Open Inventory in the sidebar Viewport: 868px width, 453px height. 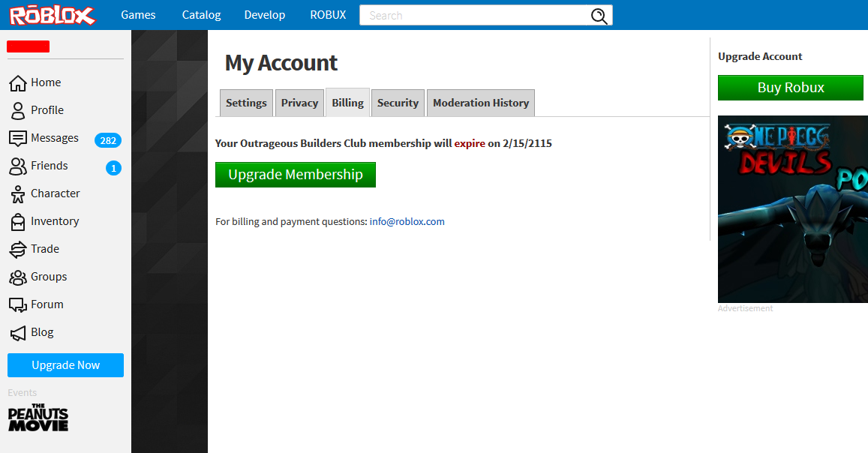pos(55,221)
